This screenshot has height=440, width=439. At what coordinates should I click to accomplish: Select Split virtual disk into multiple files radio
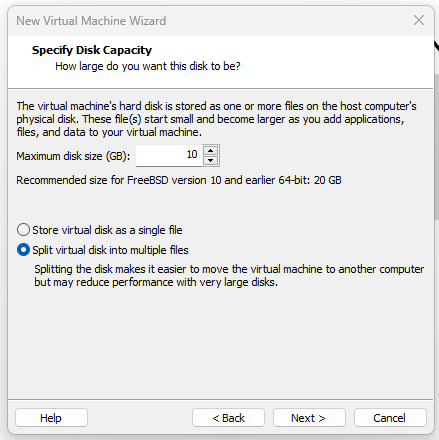pyautogui.click(x=23, y=250)
